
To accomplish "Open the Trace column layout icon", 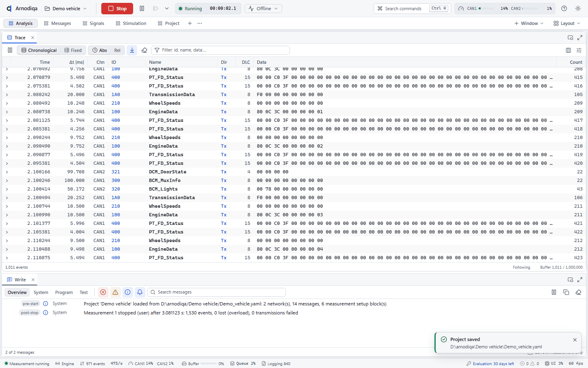I will pos(568,50).
